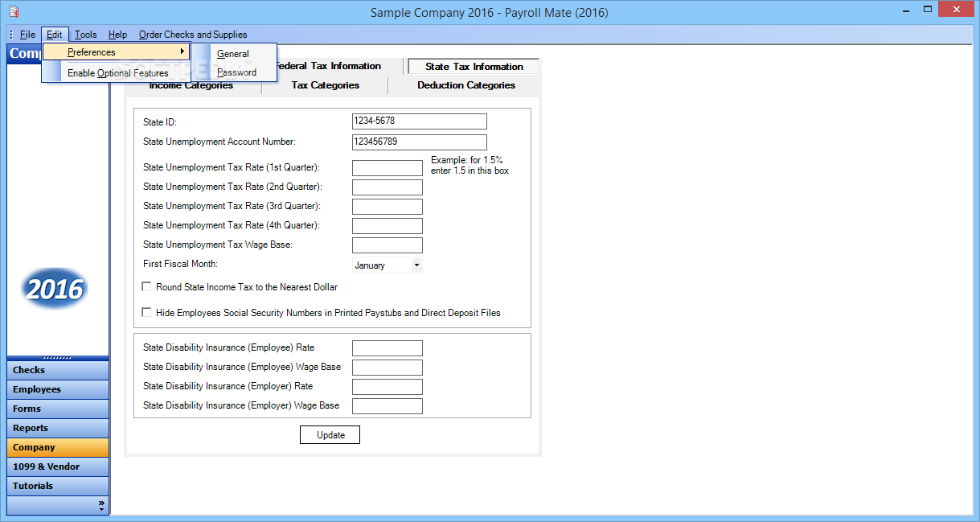
Task: Open the Reports section
Action: click(x=58, y=428)
